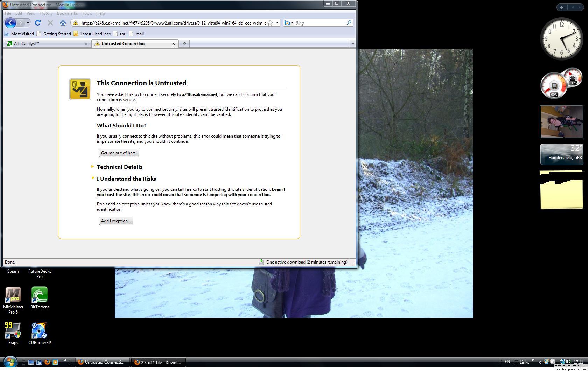Screen dimensions: 588x371
Task: Run search with the magnifier icon
Action: [x=349, y=23]
